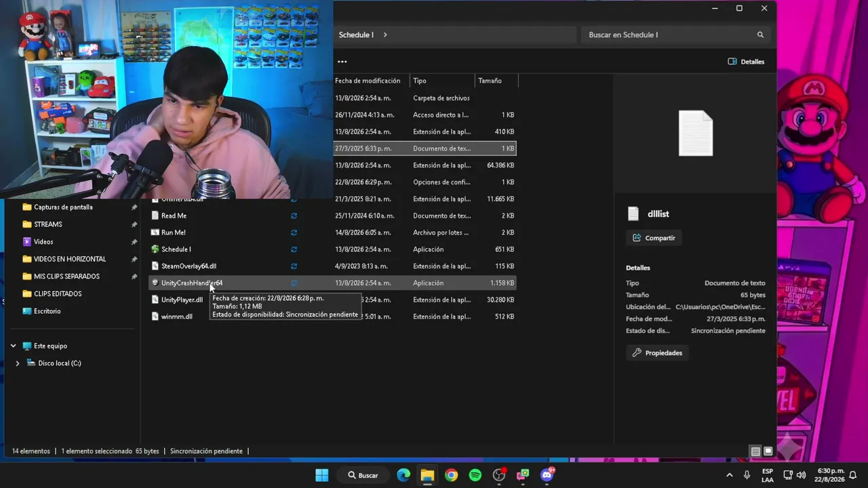The width and height of the screenshot is (868, 488).
Task: Select the Schedule I breadcrumb segment
Action: point(356,35)
